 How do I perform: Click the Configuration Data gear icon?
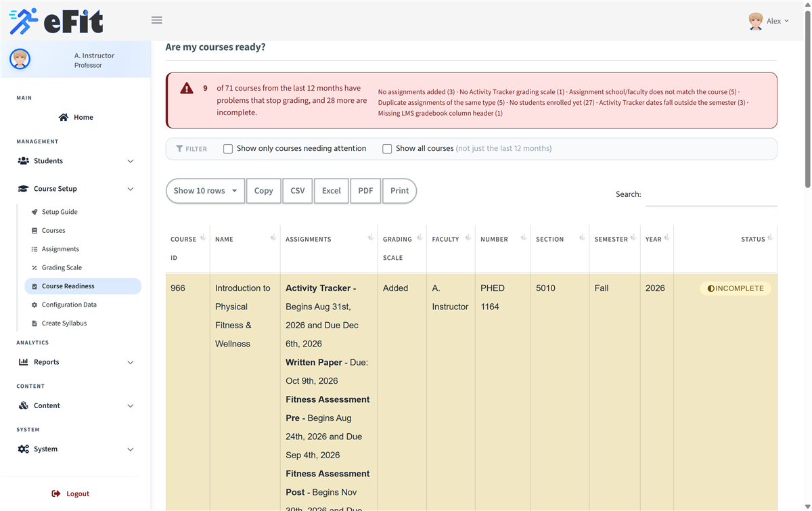pyautogui.click(x=35, y=305)
